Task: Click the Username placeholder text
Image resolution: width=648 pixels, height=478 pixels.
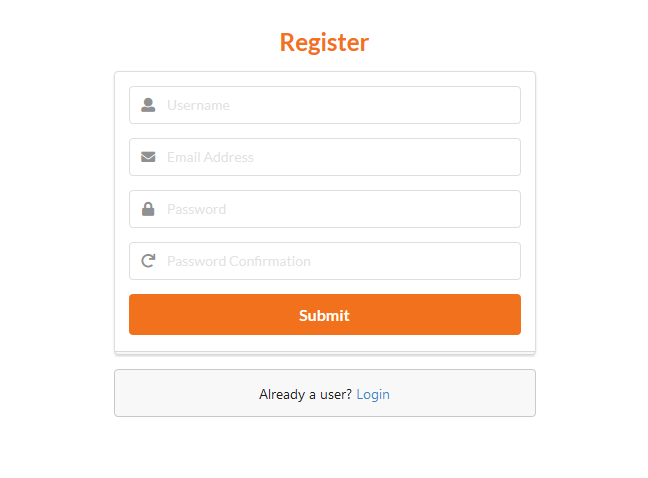Action: [x=198, y=105]
